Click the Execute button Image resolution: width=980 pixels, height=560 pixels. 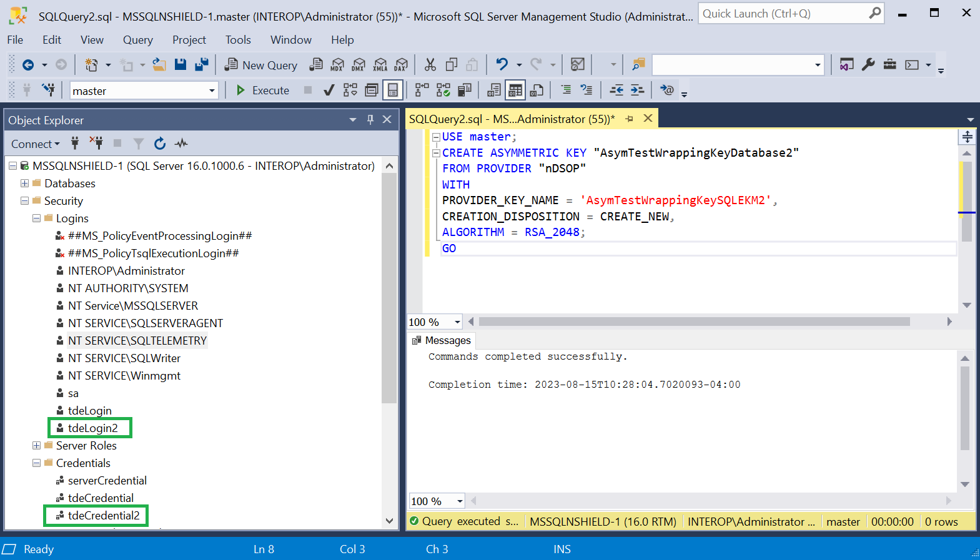pyautogui.click(x=263, y=91)
